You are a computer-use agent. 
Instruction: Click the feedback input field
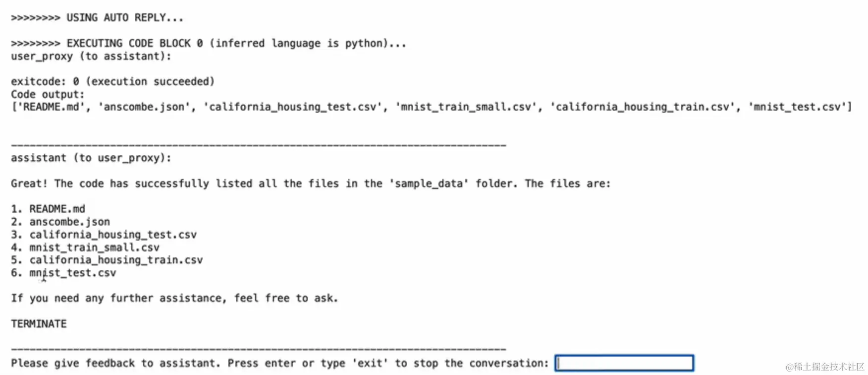[624, 363]
